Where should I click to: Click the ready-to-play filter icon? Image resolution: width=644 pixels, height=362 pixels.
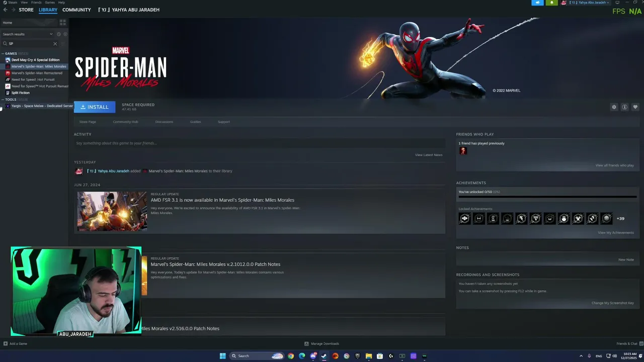coord(65,34)
